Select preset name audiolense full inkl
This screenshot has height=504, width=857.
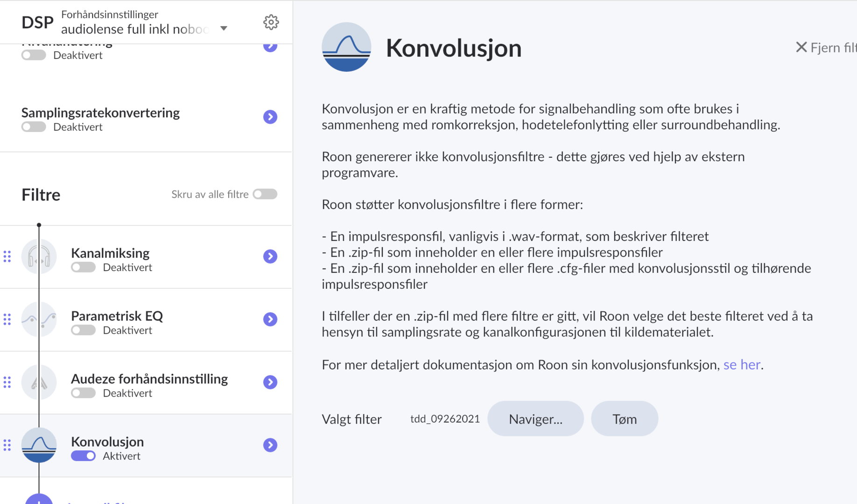pyautogui.click(x=134, y=29)
